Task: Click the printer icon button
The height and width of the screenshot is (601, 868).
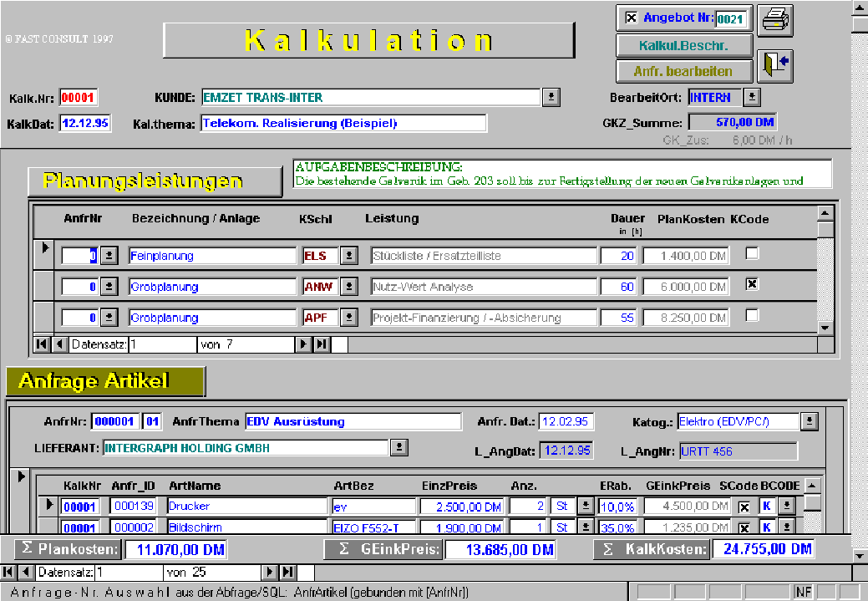Action: 775,21
